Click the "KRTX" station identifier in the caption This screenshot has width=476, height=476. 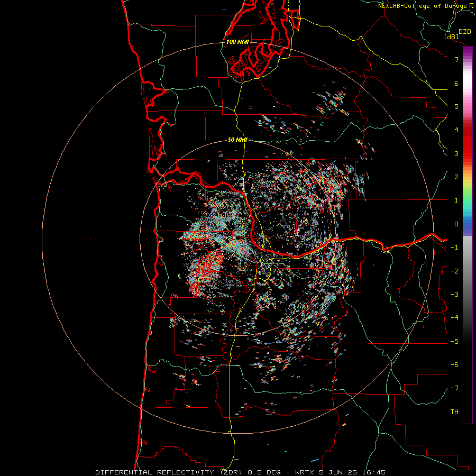(305, 472)
